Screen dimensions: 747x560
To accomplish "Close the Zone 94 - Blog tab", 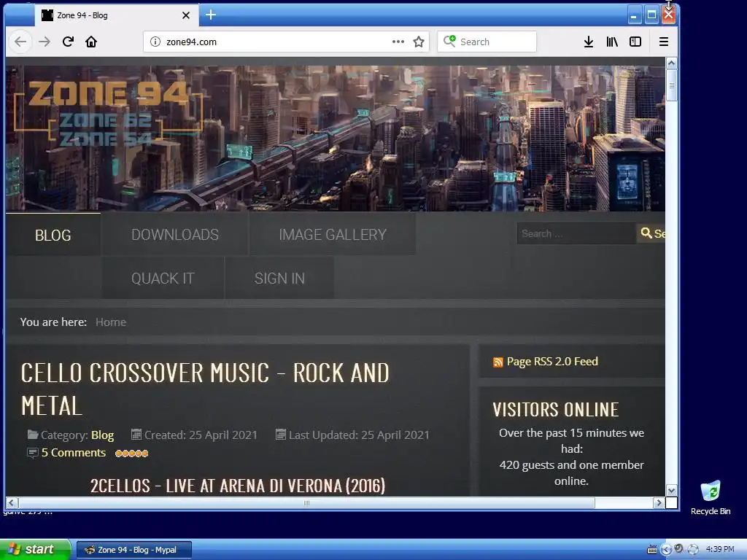I will click(186, 15).
